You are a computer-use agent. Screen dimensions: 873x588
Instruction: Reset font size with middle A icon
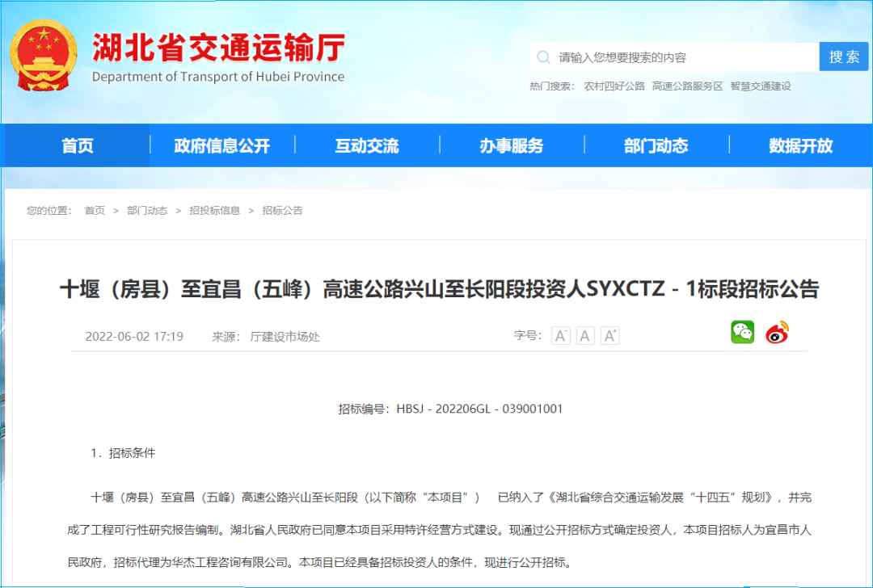click(585, 336)
